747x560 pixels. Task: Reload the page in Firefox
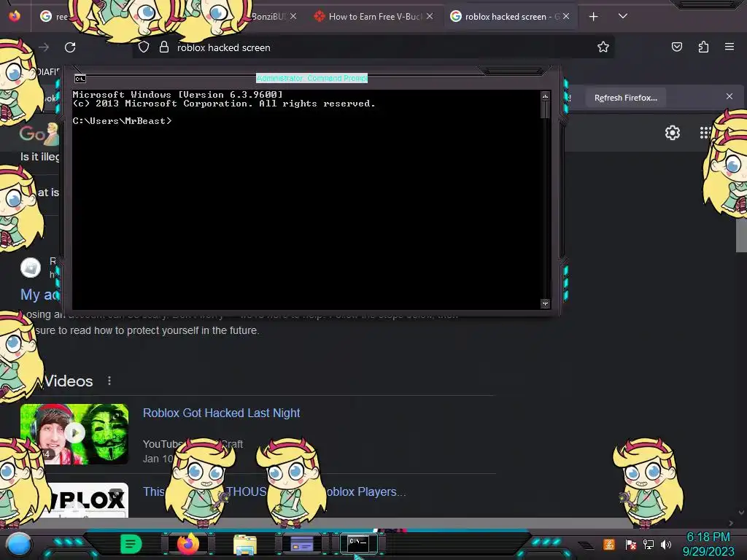70,47
